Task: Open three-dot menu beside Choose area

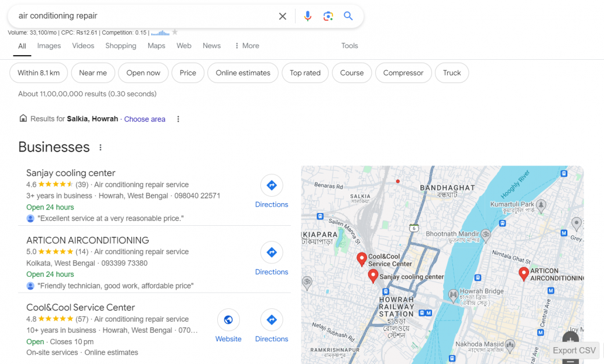Action: pos(178,119)
